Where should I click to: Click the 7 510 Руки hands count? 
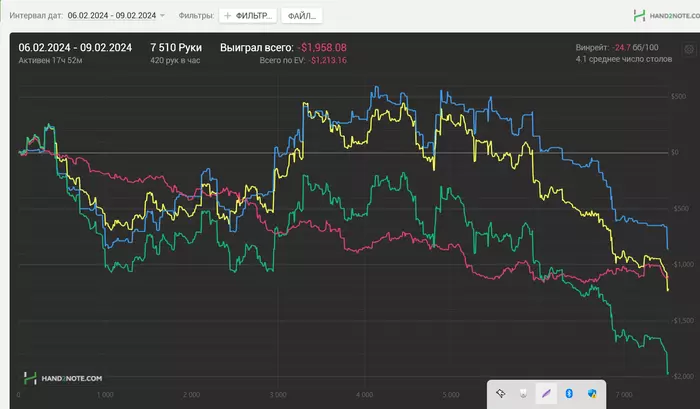point(176,48)
